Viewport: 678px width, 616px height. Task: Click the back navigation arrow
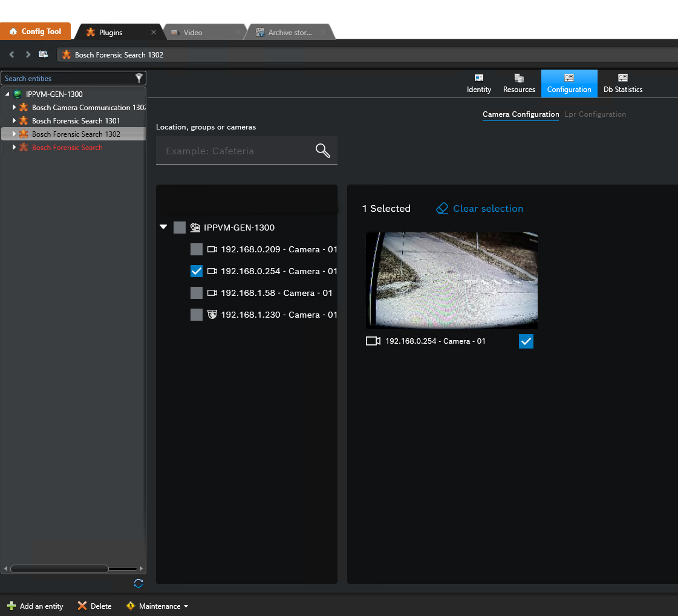tap(11, 54)
